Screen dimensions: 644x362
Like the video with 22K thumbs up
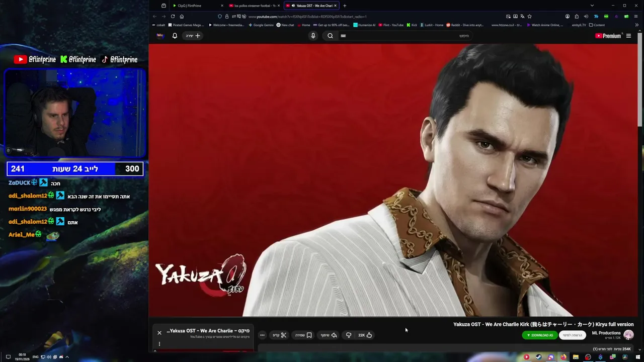click(365, 335)
